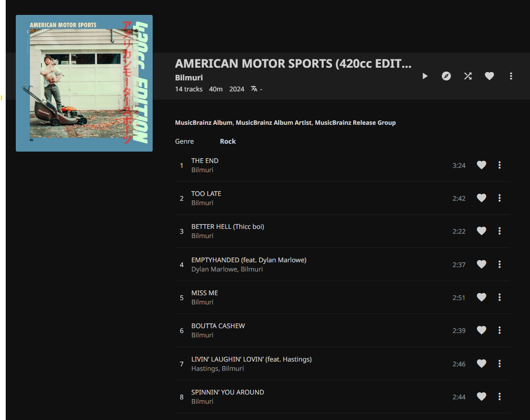Heart the SPINNIN' YOU AROUND track
530x420 pixels.
click(x=482, y=397)
